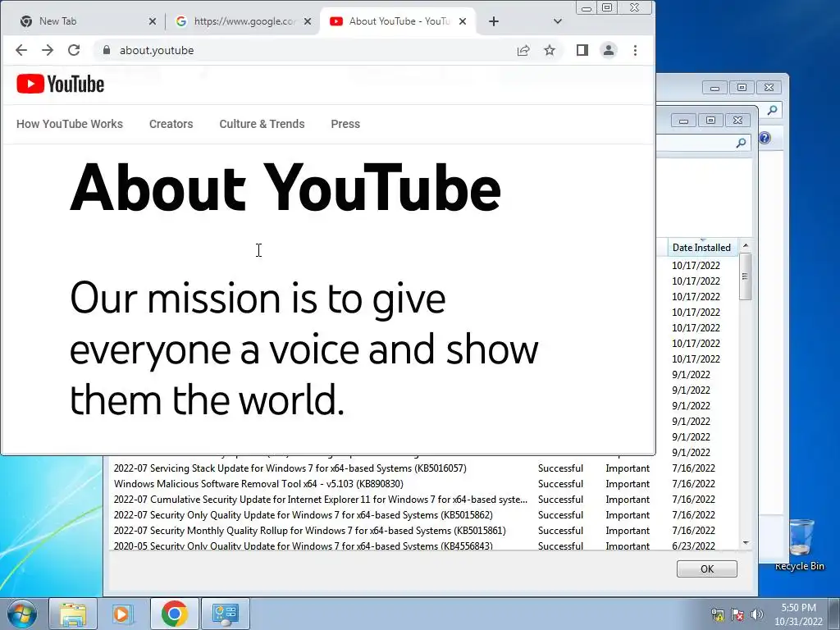Close the New Tab tab
Image resolution: width=840 pixels, height=630 pixels.
coord(153,21)
